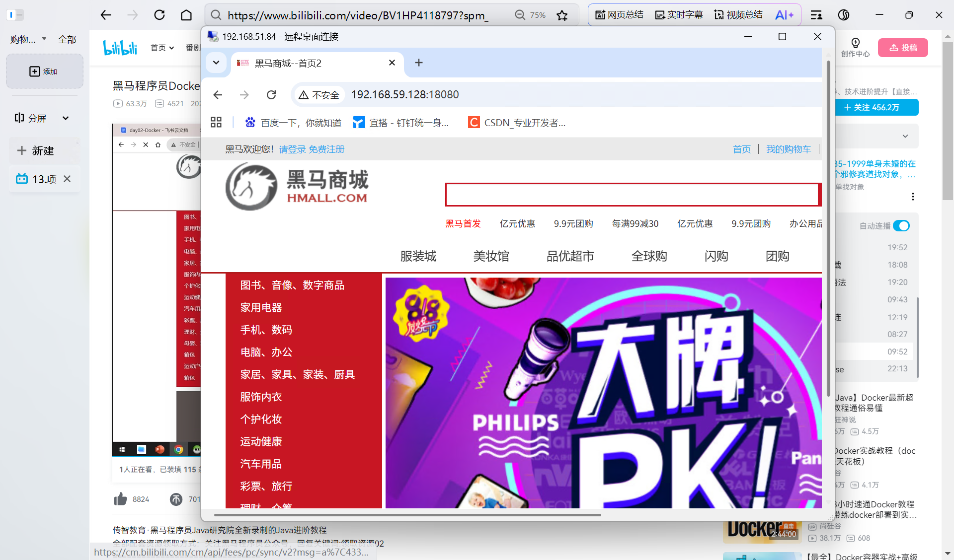The height and width of the screenshot is (560, 954).
Task: Click the like thumbs-up icon
Action: click(x=121, y=499)
